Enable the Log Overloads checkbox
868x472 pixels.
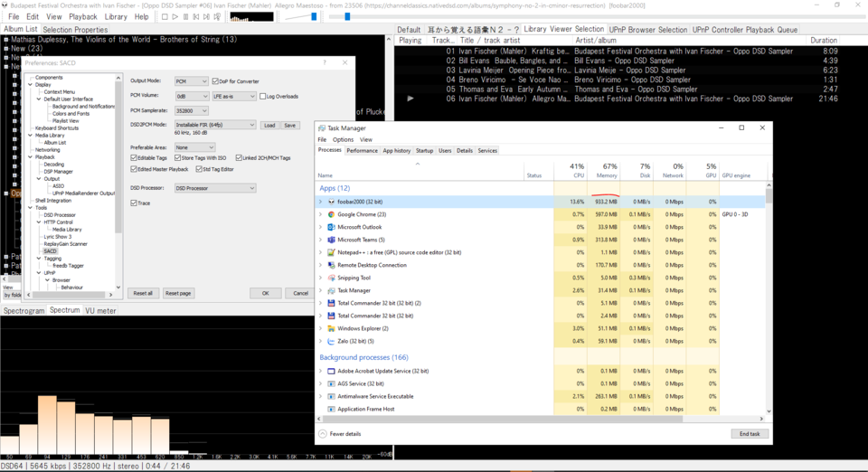click(x=263, y=96)
